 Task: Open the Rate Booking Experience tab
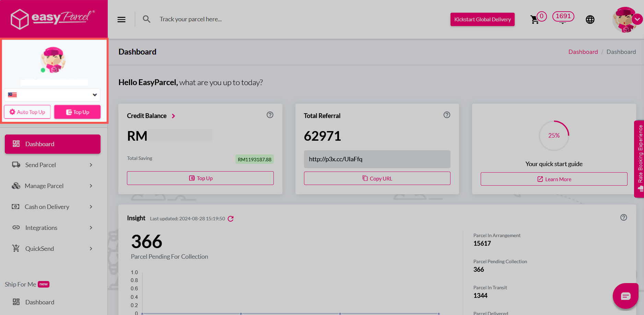coord(639,159)
